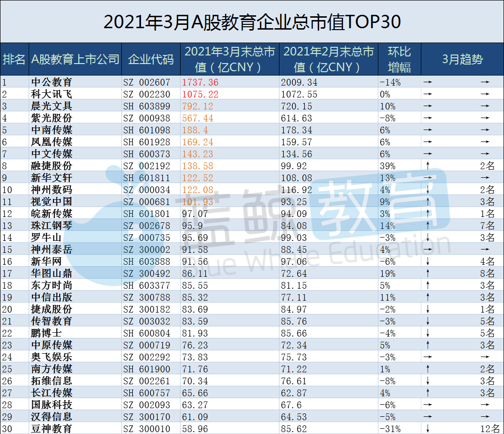Click the down arrow in 新华网 row
This screenshot has width=504, height=434.
click(428, 261)
